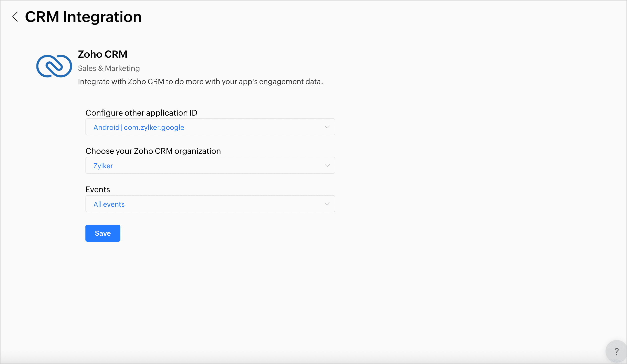This screenshot has height=364, width=627.
Task: Click the back arrow beside CRM Integration
Action: point(15,17)
